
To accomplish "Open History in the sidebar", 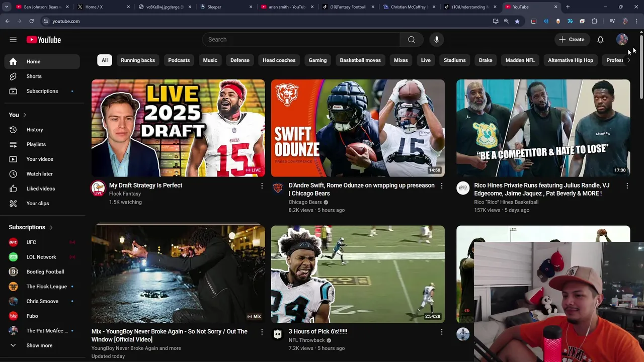I will (x=42, y=130).
